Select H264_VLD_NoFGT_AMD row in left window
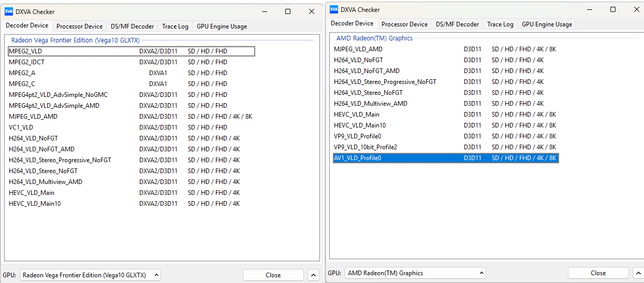The width and height of the screenshot is (644, 283). (x=131, y=149)
